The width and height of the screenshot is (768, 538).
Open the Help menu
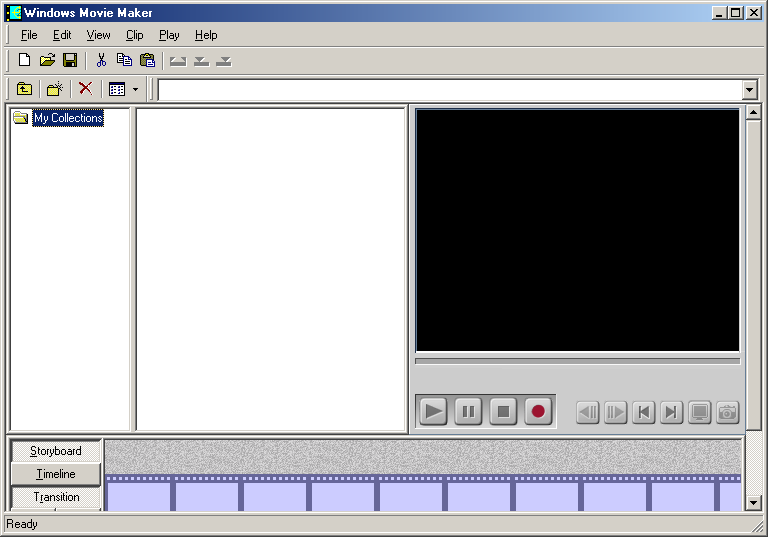(206, 35)
